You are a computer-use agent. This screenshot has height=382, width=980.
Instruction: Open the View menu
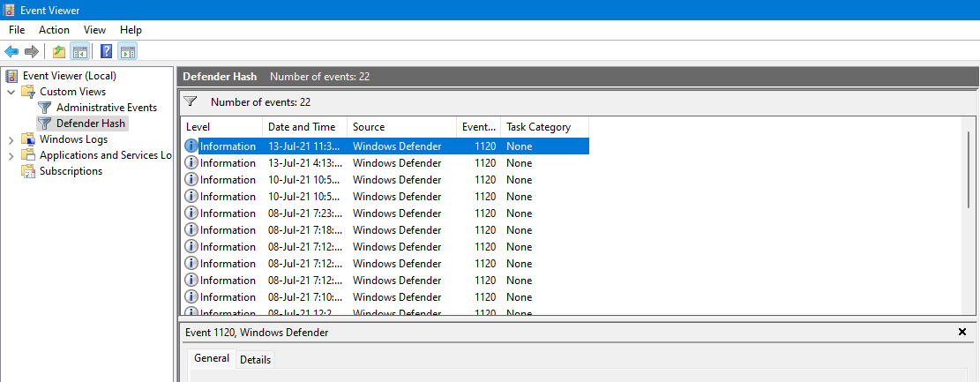pos(94,30)
